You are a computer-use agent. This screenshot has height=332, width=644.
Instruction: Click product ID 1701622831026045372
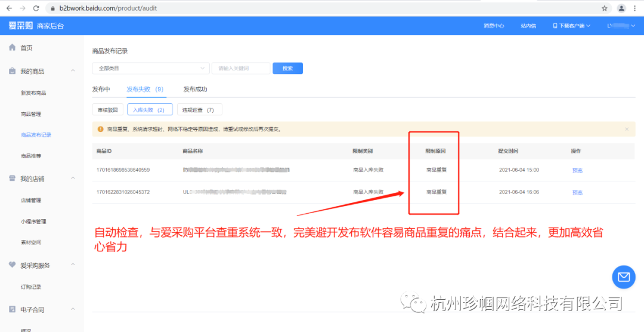tap(123, 192)
